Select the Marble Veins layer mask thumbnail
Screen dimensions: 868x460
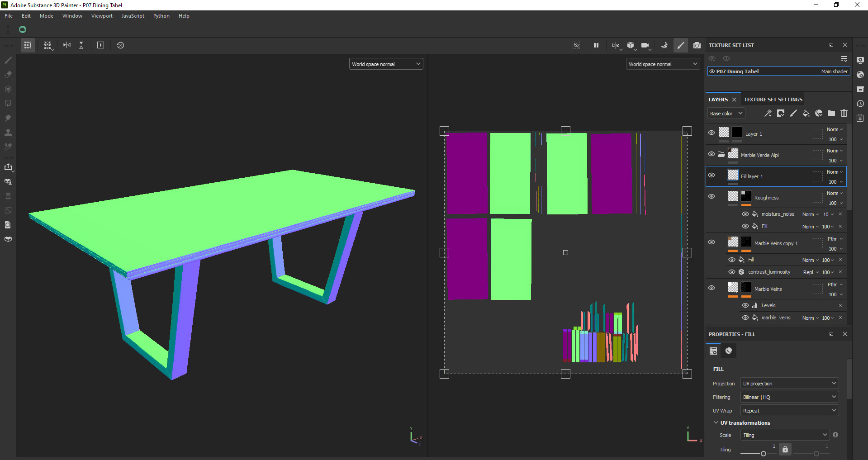click(x=746, y=287)
